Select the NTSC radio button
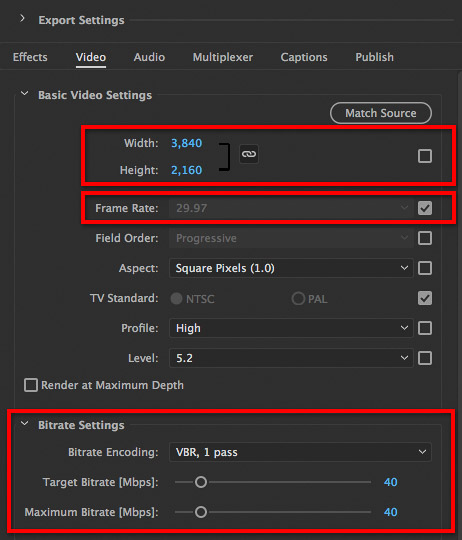Image resolution: width=462 pixels, height=540 pixels. click(x=176, y=298)
